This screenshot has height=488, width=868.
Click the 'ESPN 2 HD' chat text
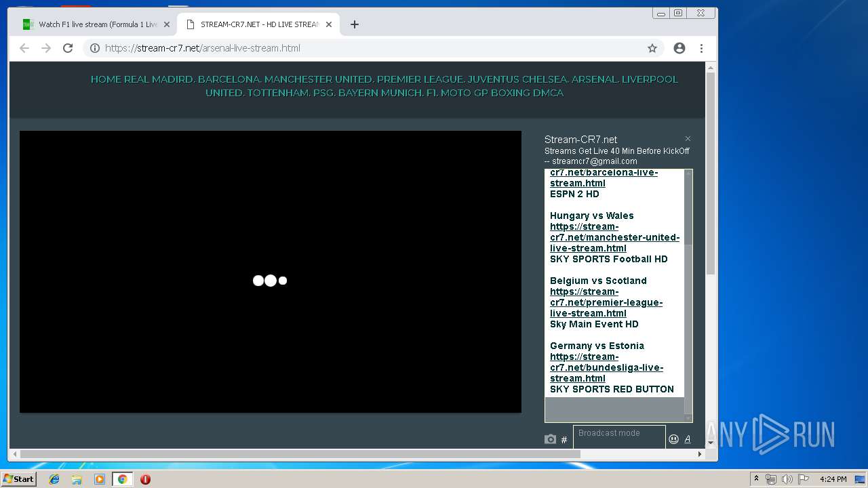coord(574,194)
